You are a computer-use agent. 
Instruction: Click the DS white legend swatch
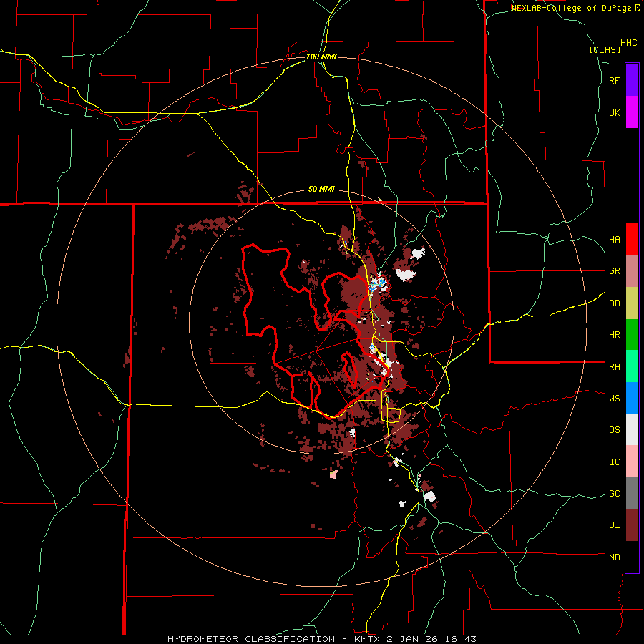(632, 429)
